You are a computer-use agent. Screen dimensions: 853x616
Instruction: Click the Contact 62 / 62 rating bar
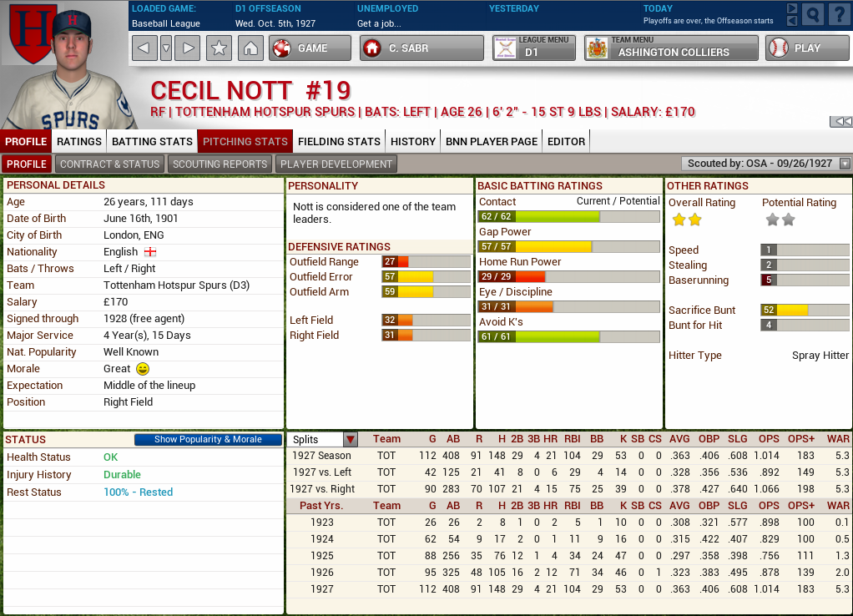click(x=569, y=216)
